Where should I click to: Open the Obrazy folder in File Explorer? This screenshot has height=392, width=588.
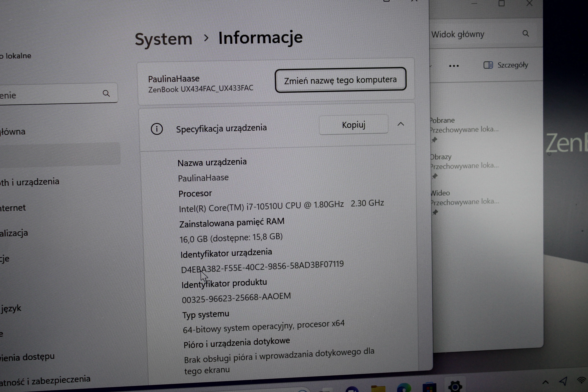(x=441, y=157)
